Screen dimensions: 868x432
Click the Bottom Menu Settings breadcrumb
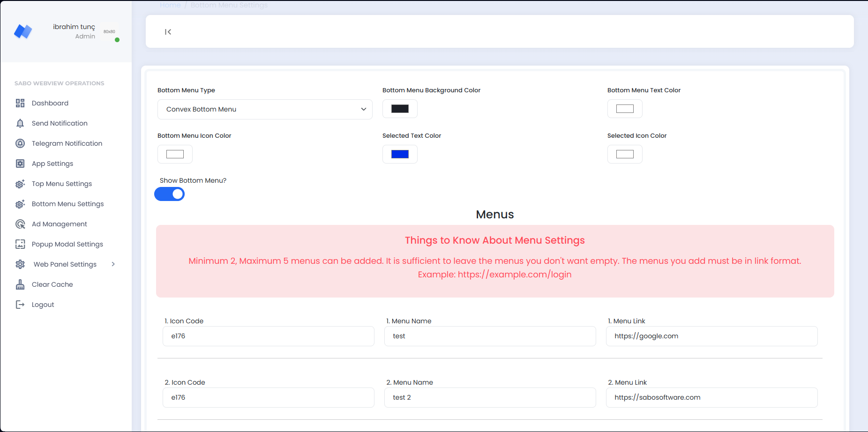coord(229,5)
